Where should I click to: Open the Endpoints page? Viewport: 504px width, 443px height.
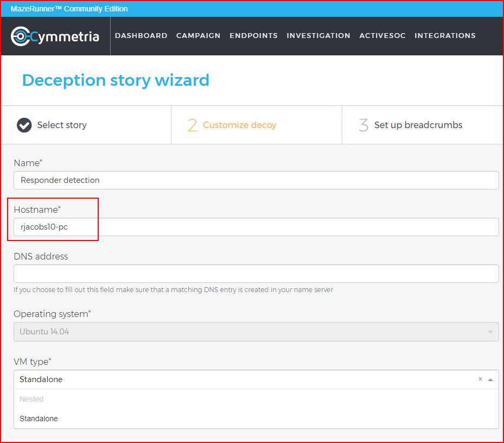coord(253,36)
